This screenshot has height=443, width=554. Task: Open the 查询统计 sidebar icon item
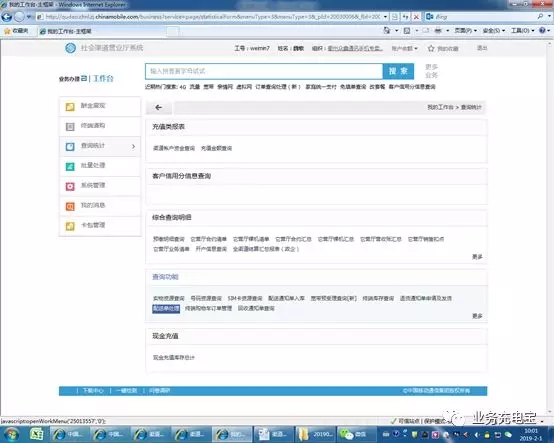coord(70,146)
